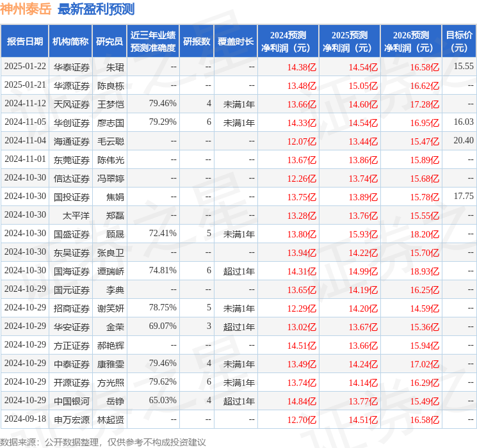Screen dimensions: 477x448
Task: Click the date 2025-01-21
Action: pyautogui.click(x=25, y=85)
